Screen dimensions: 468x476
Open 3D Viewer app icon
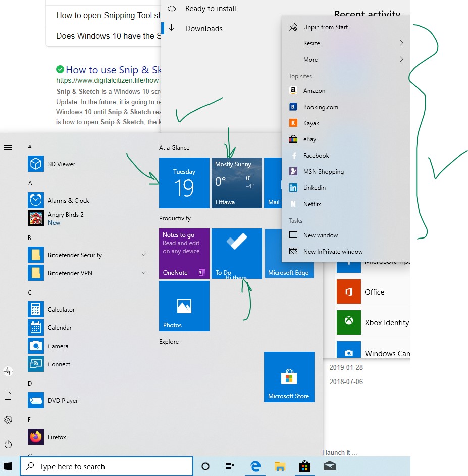[36, 164]
